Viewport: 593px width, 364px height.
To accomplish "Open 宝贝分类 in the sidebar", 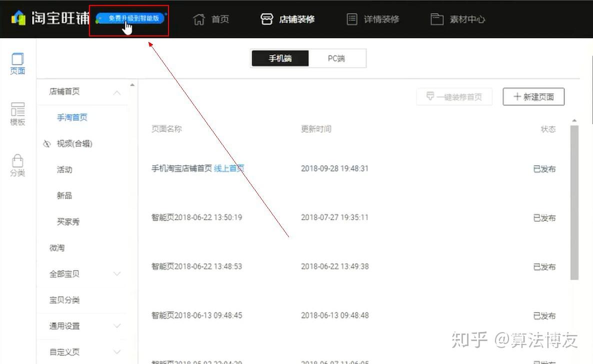I will pos(64,300).
